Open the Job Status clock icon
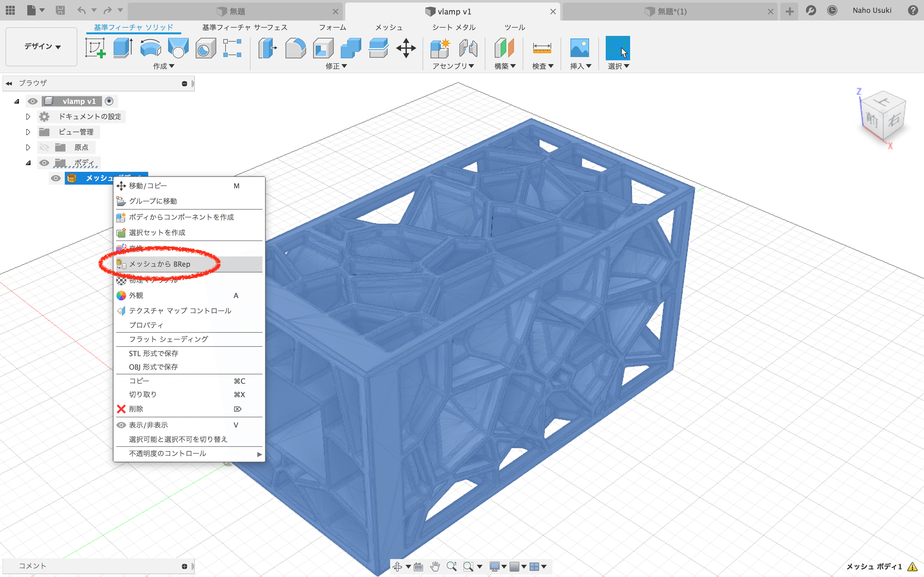The width and height of the screenshot is (924, 577). (x=832, y=11)
